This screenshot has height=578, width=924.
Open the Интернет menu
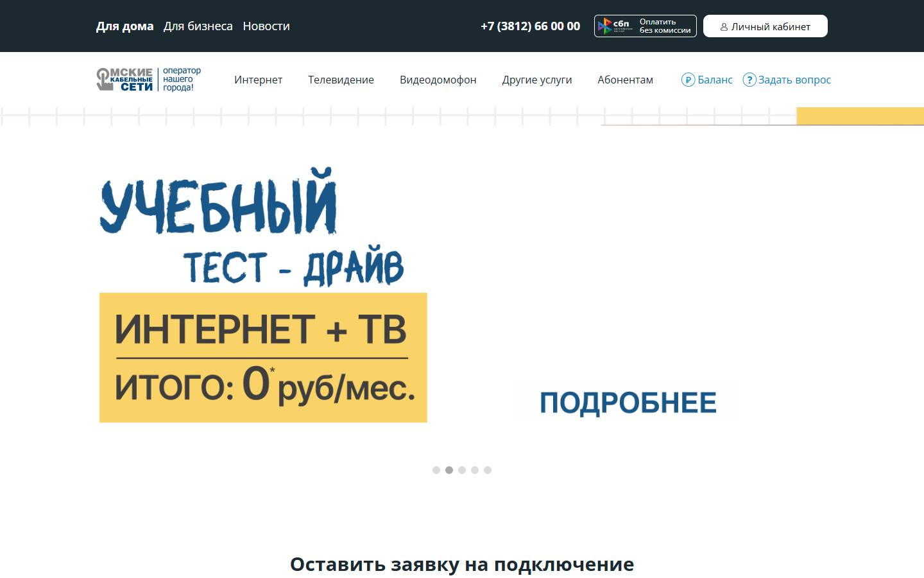click(x=258, y=80)
